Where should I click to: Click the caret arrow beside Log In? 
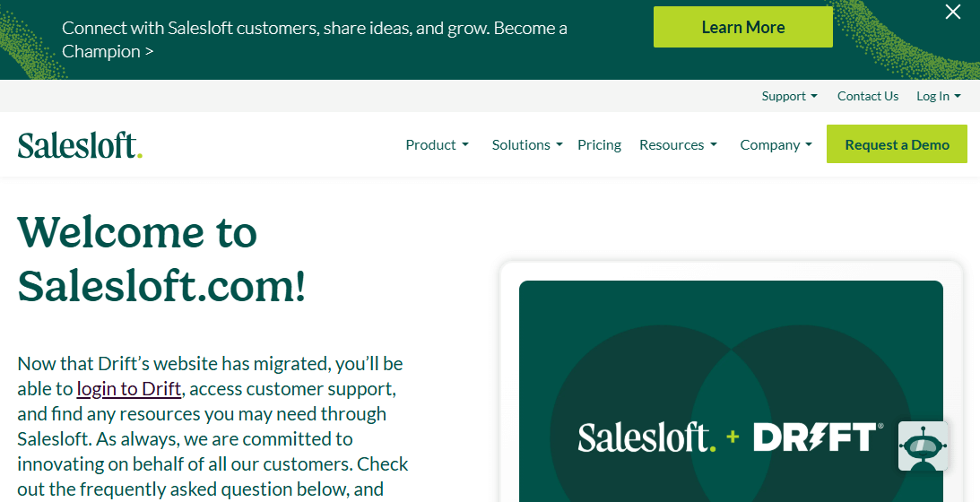(x=958, y=96)
